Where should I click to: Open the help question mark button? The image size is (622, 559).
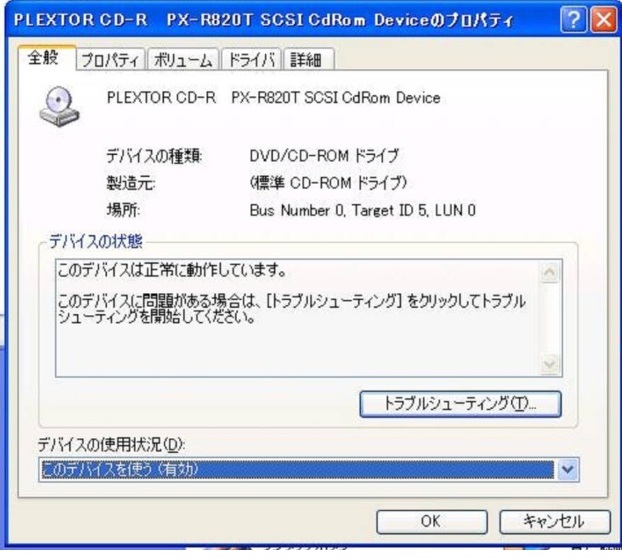tap(573, 19)
